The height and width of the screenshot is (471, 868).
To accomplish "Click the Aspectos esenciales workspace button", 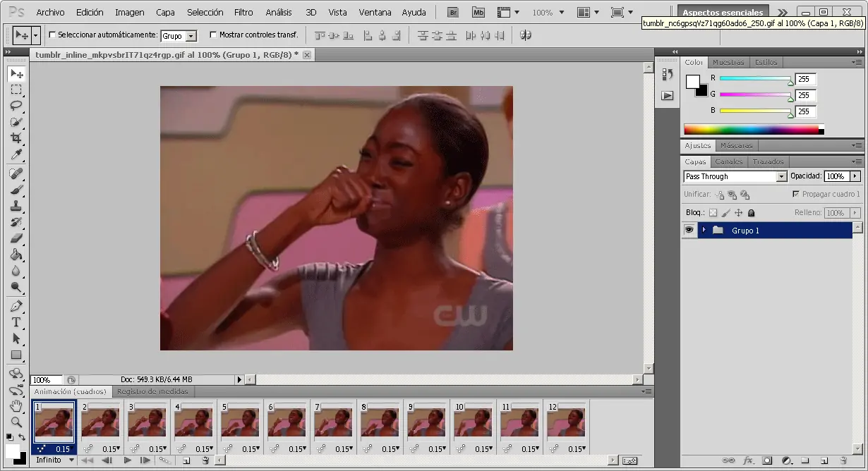I will click(723, 13).
